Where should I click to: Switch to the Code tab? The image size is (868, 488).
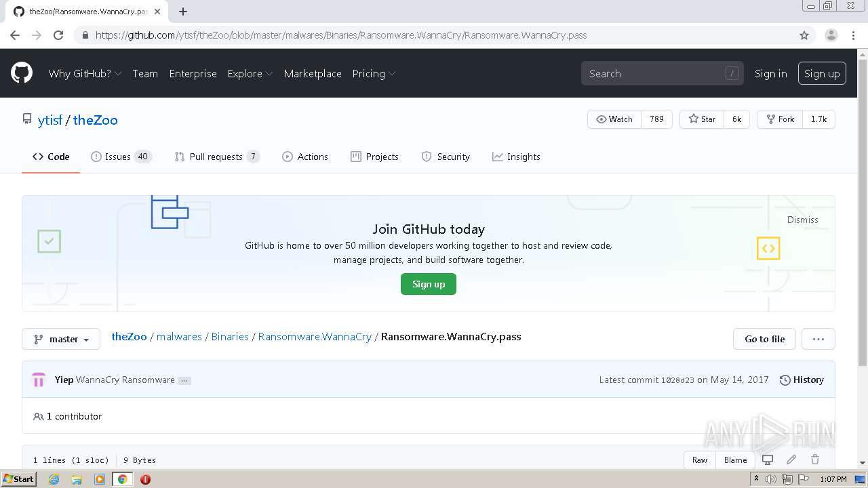coord(51,157)
